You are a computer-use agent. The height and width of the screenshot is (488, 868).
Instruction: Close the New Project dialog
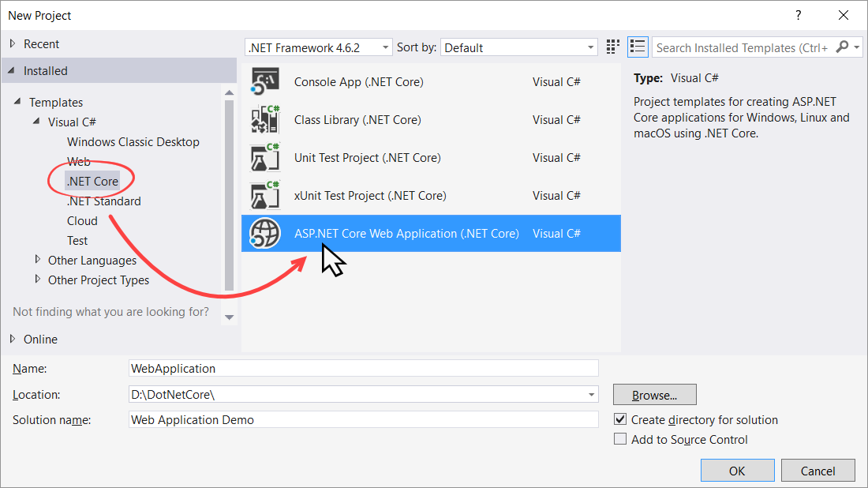(843, 16)
